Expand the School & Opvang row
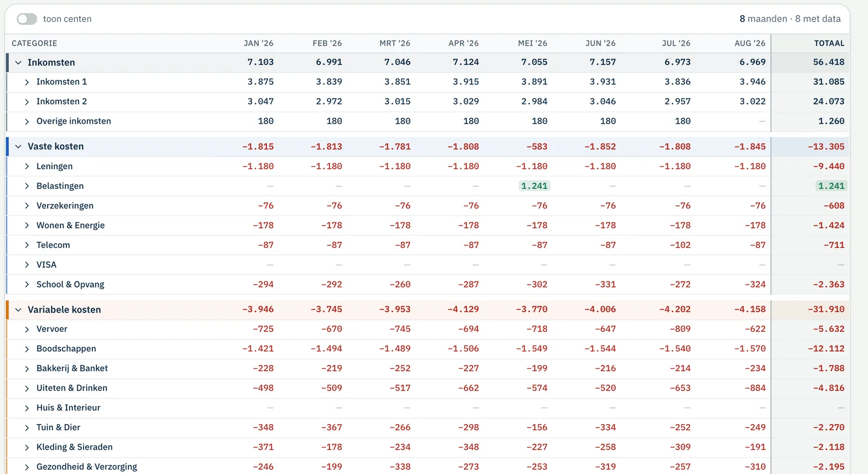This screenshot has width=868, height=474. click(27, 285)
